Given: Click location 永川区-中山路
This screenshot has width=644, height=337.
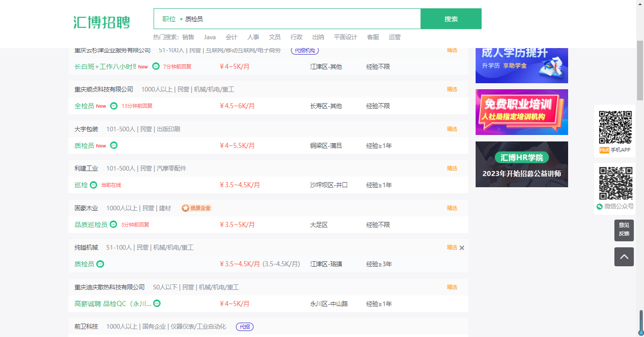Looking at the screenshot, I should tap(328, 304).
